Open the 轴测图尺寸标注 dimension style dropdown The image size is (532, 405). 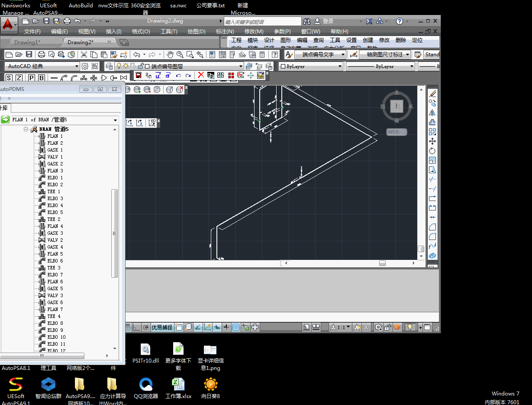point(384,55)
